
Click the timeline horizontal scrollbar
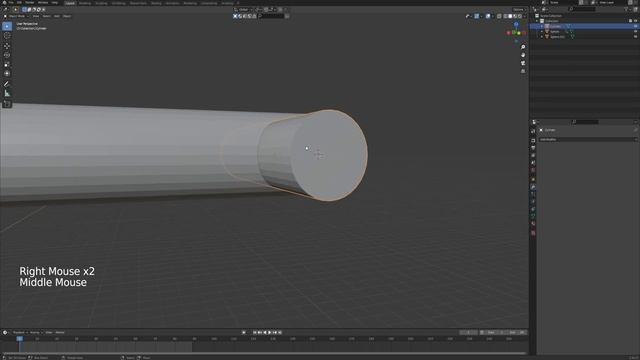click(x=264, y=353)
